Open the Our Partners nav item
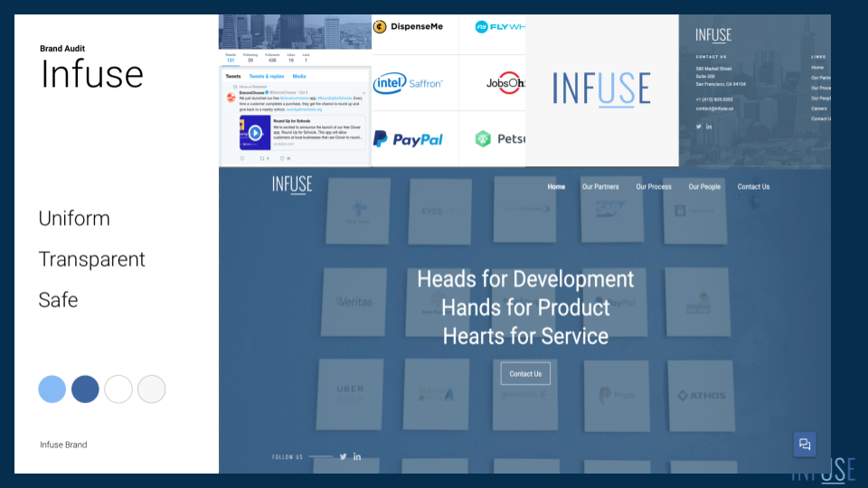868x488 pixels. pyautogui.click(x=600, y=187)
